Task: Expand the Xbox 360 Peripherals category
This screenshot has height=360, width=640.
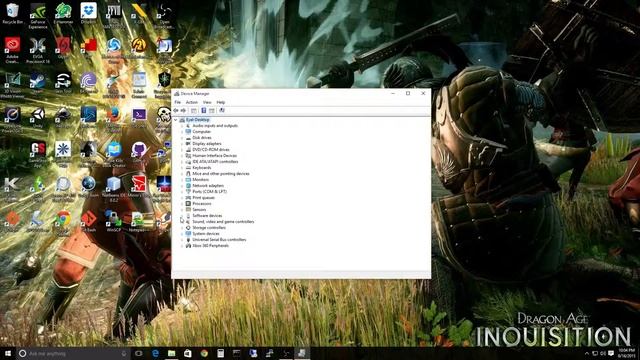Action: 182,246
